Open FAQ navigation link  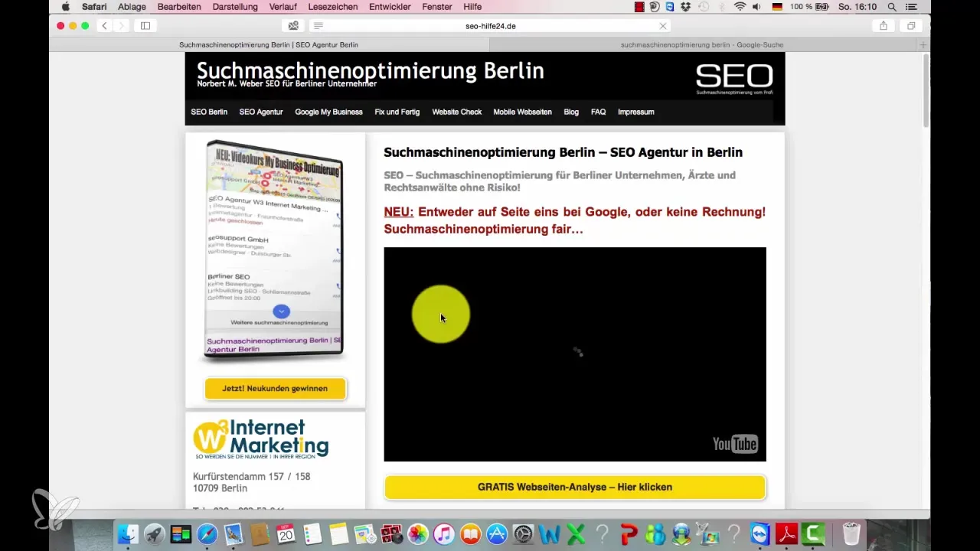(x=599, y=112)
